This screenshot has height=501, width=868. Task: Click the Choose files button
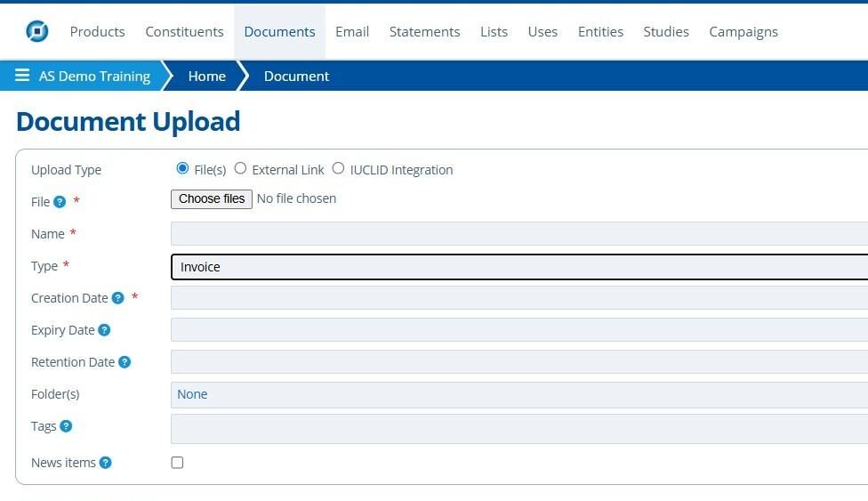212,199
